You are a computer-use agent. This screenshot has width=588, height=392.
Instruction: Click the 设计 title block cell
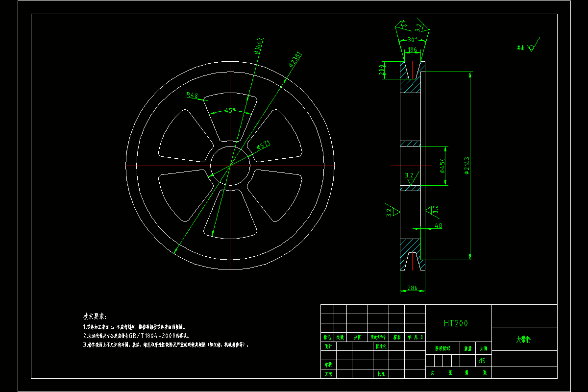pos(328,346)
